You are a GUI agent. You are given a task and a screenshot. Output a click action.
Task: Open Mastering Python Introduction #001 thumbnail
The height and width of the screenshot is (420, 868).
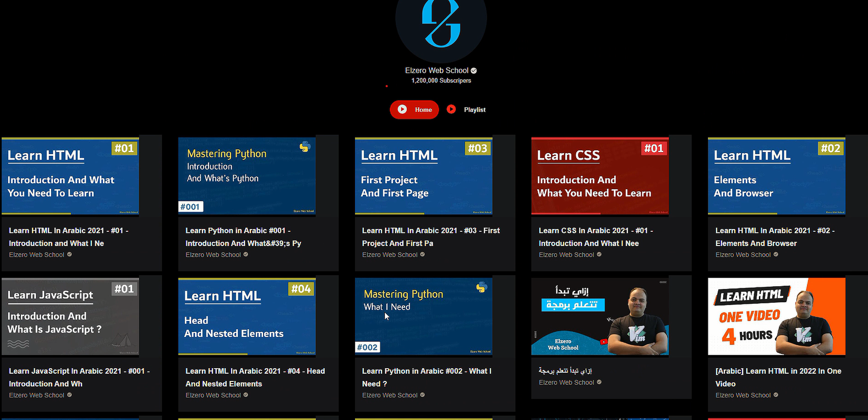point(247,176)
